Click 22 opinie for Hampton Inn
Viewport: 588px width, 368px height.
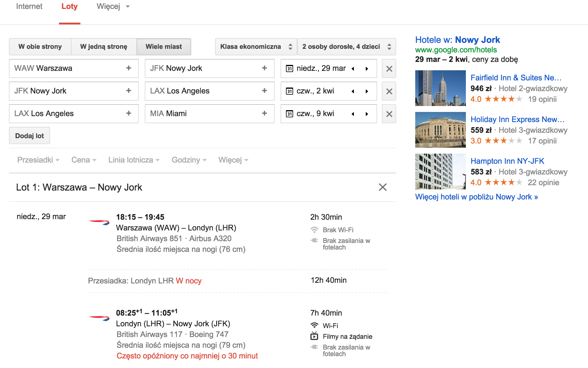[x=543, y=183]
